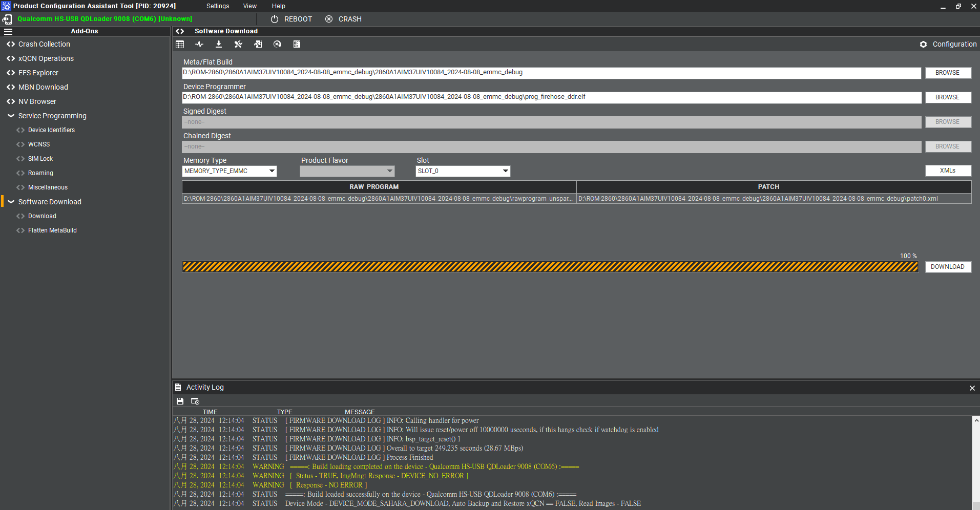
Task: Open the Settings menu
Action: pyautogui.click(x=218, y=6)
